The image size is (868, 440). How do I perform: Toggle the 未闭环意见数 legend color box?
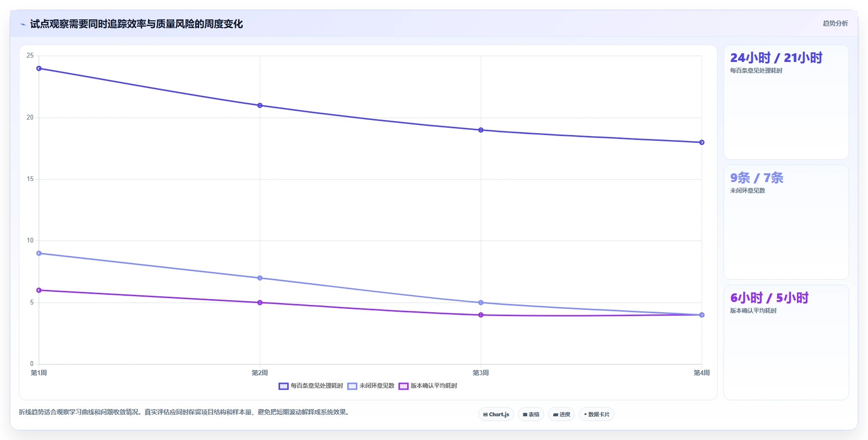tap(352, 386)
